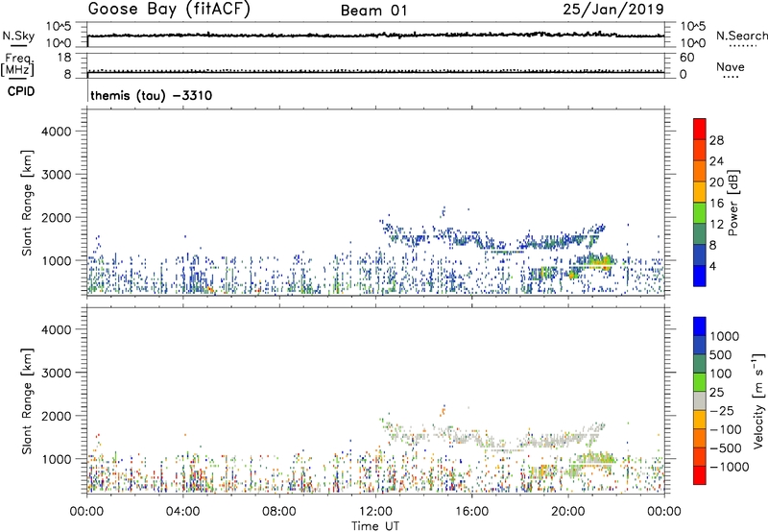Click the '08:00' time axis label

(278, 512)
